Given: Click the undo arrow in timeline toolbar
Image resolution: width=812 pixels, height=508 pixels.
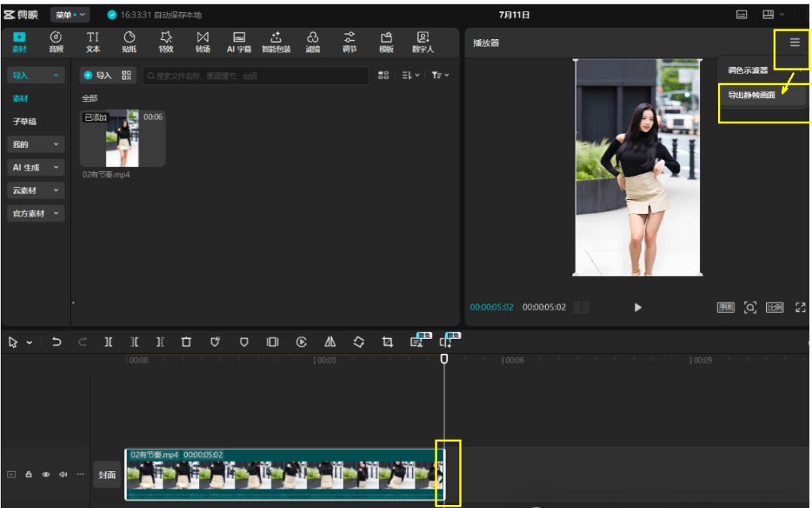Looking at the screenshot, I should [56, 342].
